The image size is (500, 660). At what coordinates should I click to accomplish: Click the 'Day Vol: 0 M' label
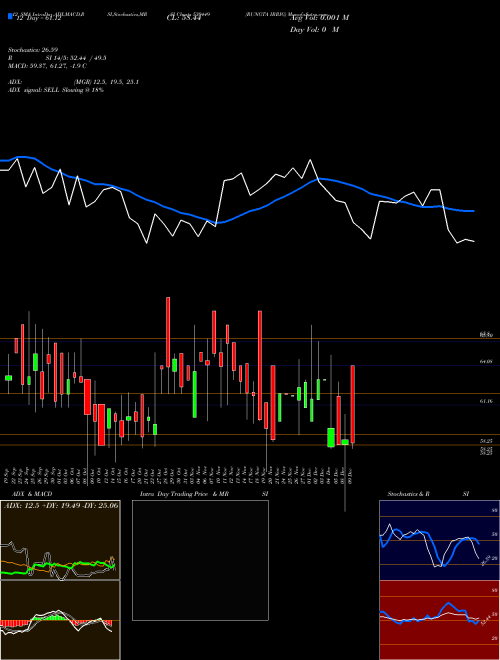314,30
